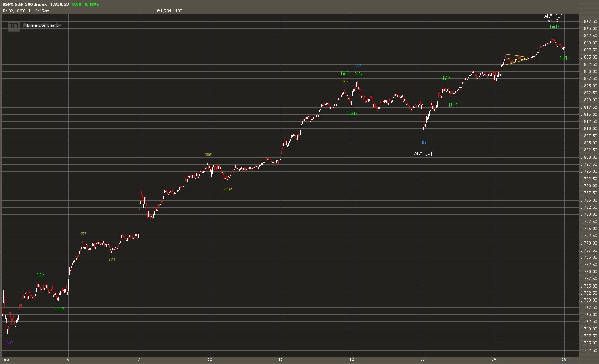Select the white Alt'': [b] annotation
Screen dimensions: 599x364
[x=553, y=16]
